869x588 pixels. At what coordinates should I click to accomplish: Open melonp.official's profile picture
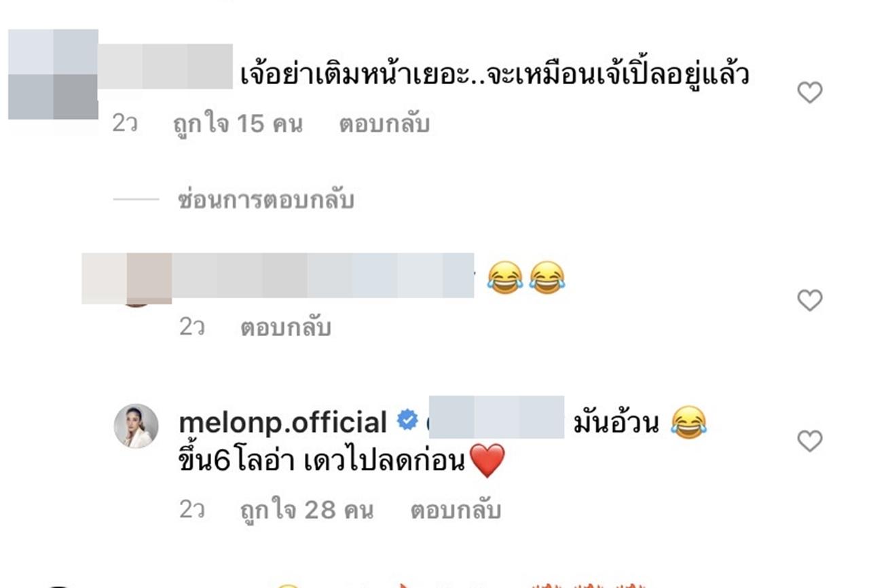point(136,426)
